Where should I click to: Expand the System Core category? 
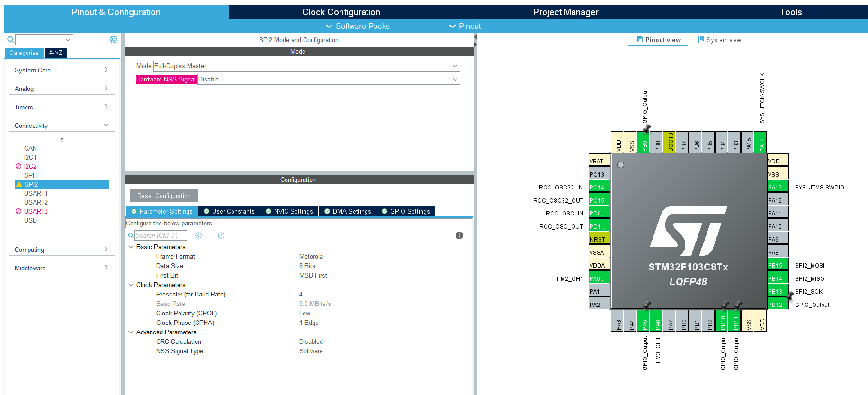[x=62, y=70]
